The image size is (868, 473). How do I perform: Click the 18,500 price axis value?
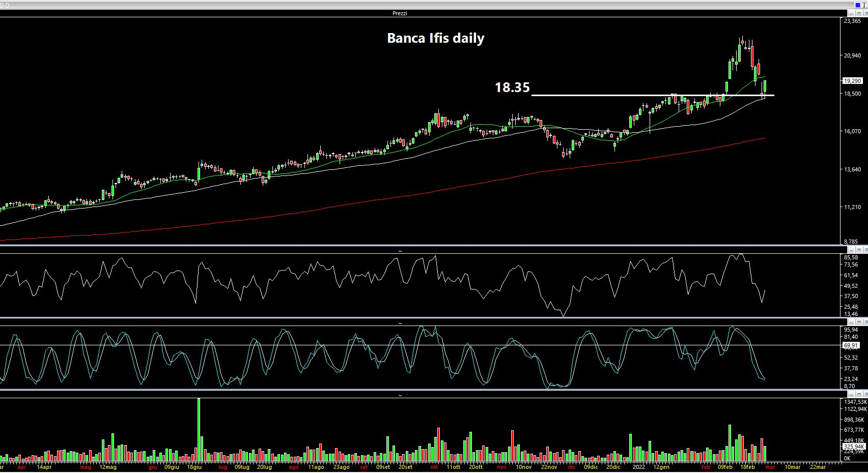click(x=852, y=94)
